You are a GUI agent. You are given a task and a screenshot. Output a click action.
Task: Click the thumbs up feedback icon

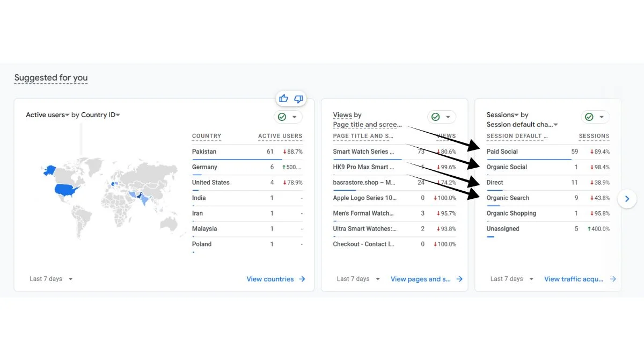283,98
